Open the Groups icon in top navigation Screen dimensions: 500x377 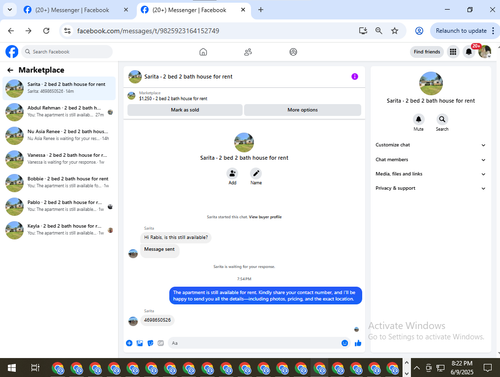click(293, 52)
